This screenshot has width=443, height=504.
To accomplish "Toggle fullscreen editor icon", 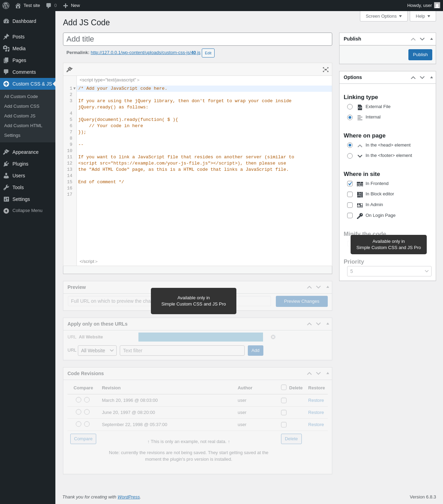I will point(326,70).
